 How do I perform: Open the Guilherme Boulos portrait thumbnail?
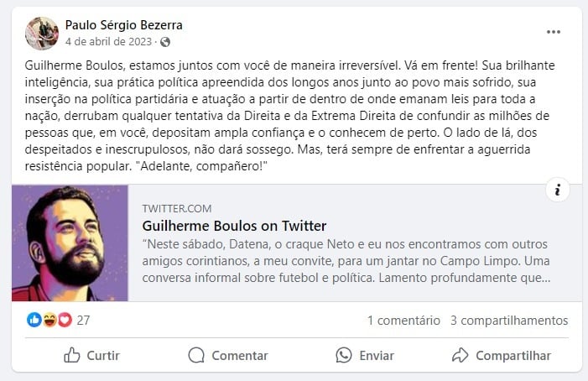pos(70,243)
